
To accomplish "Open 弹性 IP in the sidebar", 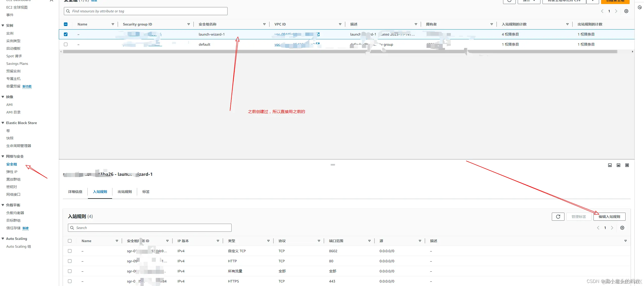I will (12, 172).
